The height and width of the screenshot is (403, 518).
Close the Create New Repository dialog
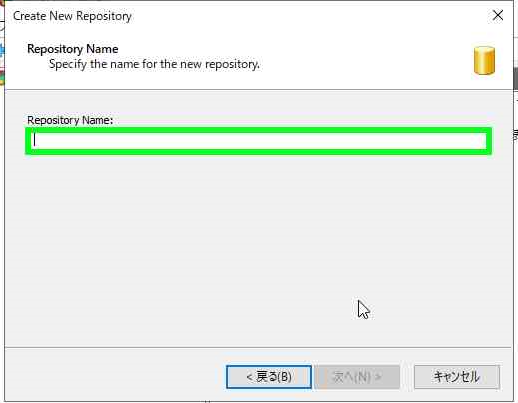tap(498, 15)
